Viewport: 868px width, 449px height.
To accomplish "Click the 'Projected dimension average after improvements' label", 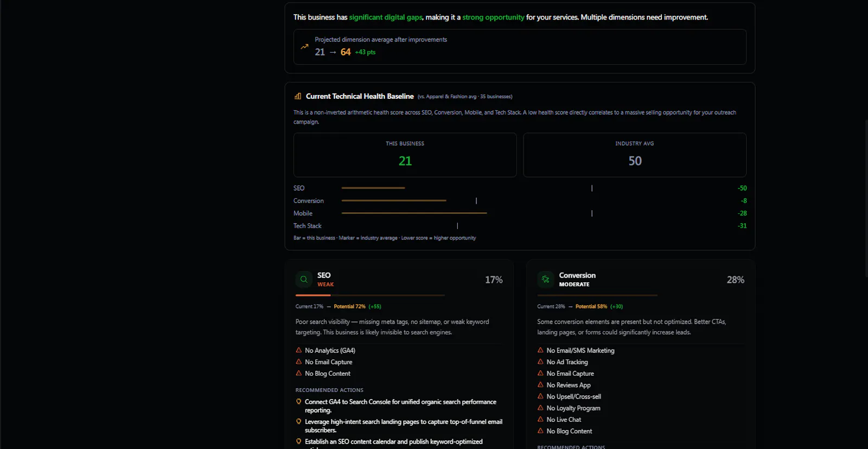I will coord(381,40).
